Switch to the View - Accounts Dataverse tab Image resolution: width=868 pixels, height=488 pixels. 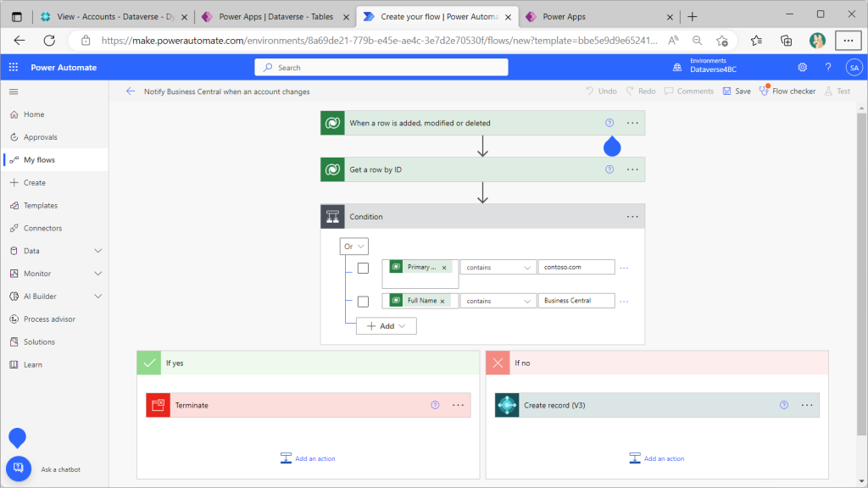114,17
